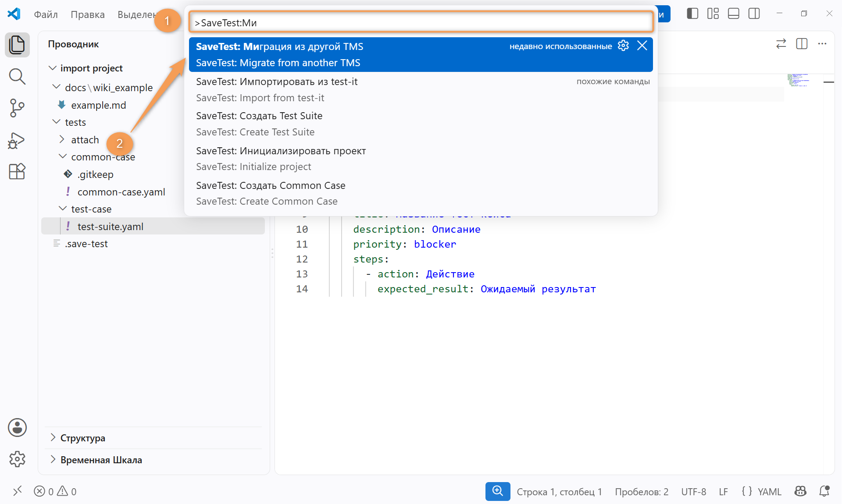This screenshot has width=842, height=504.
Task: Open the Manage gear icon in activity bar
Action: (x=17, y=459)
